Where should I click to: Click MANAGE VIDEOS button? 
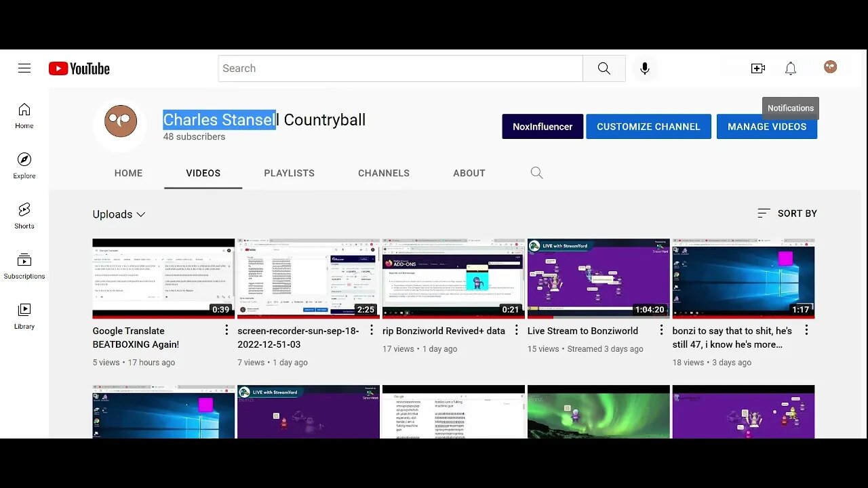[x=767, y=127]
